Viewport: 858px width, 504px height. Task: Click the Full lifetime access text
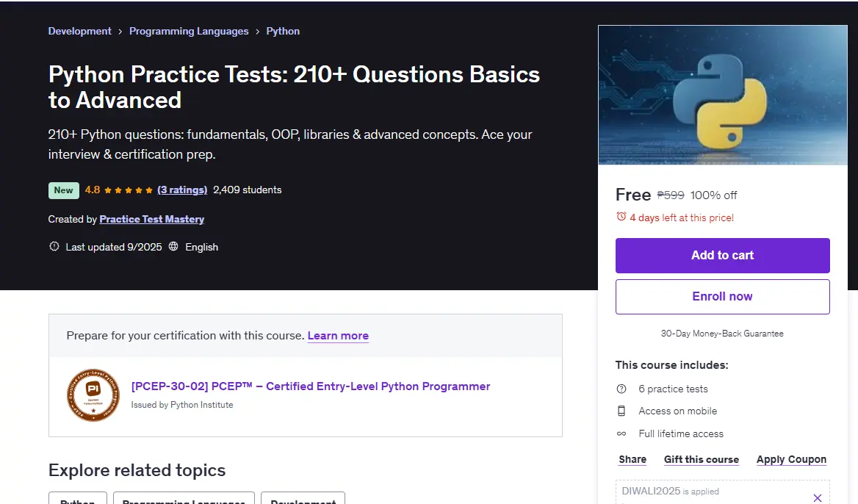tap(681, 434)
